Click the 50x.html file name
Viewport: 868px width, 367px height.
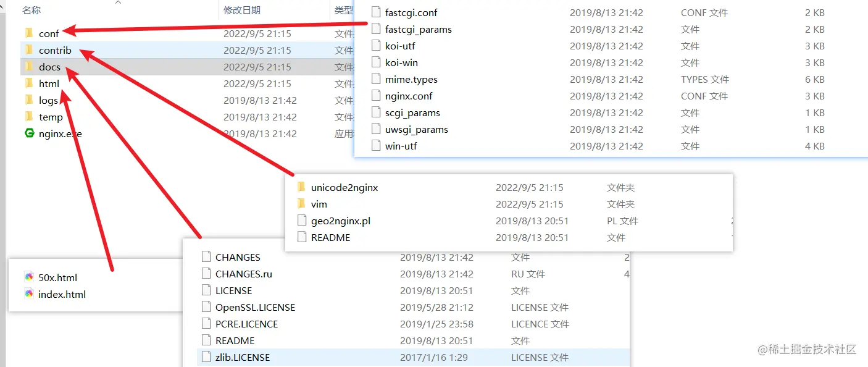click(58, 277)
